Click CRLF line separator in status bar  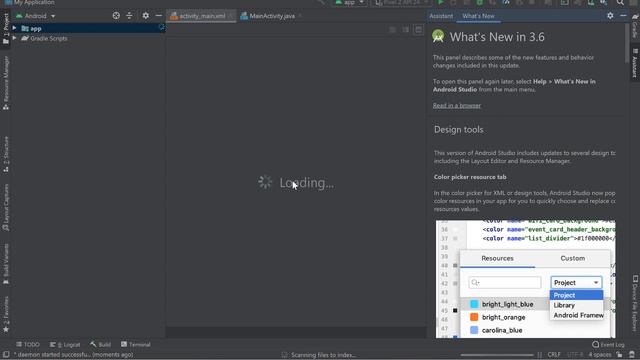(x=554, y=354)
